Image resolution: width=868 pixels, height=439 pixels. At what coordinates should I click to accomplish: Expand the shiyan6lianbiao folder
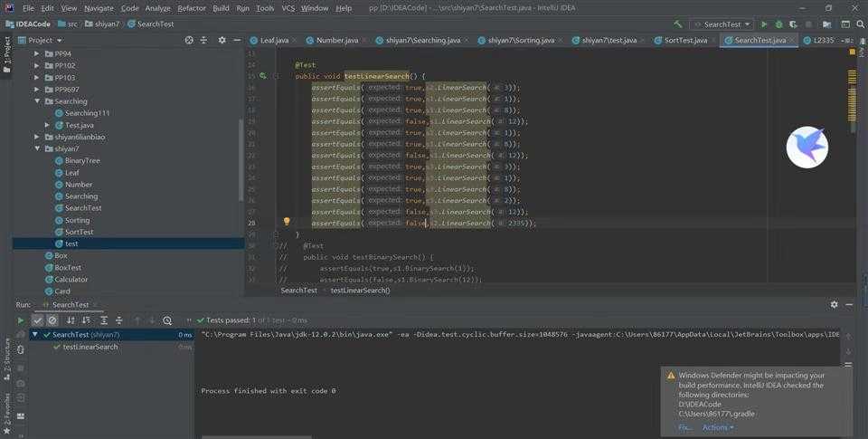36,137
